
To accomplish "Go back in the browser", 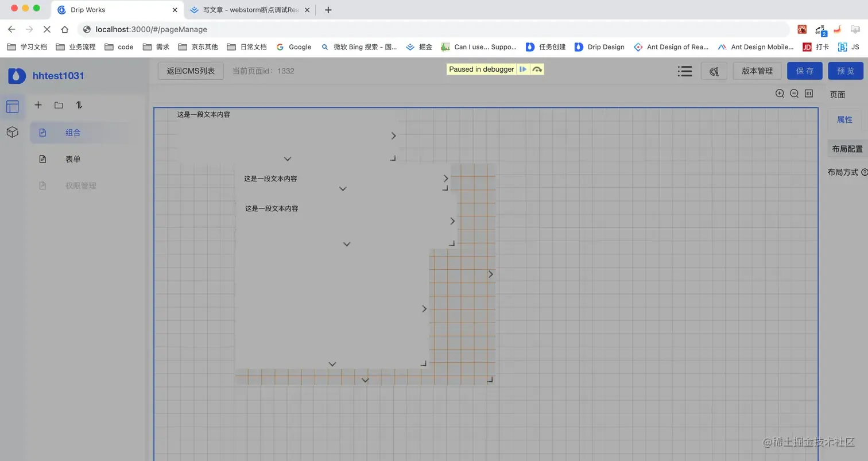I will pyautogui.click(x=11, y=29).
